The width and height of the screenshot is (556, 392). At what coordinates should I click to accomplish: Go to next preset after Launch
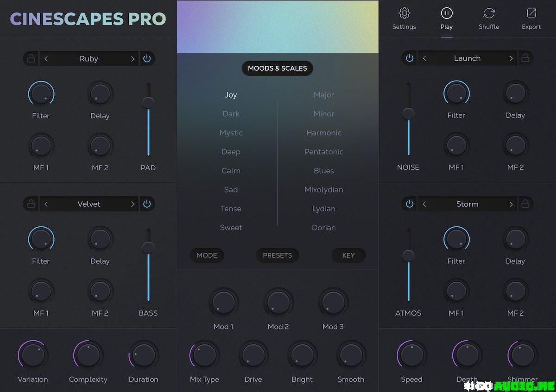coord(511,58)
